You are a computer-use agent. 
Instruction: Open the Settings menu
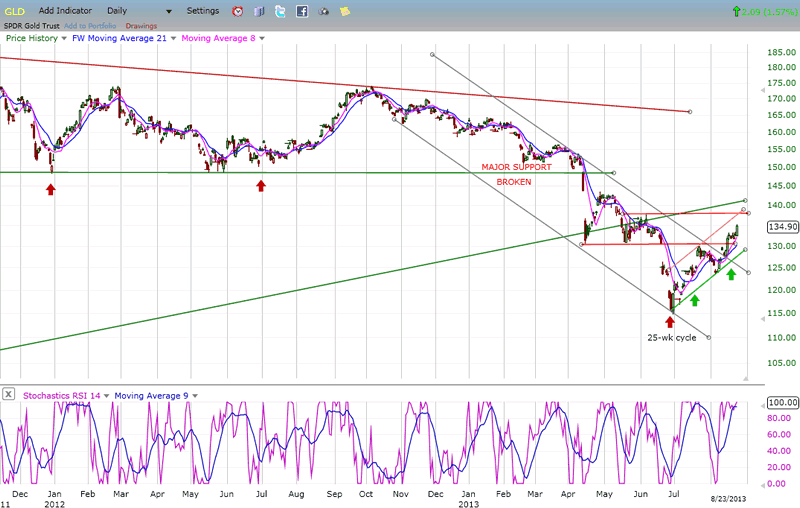(202, 11)
